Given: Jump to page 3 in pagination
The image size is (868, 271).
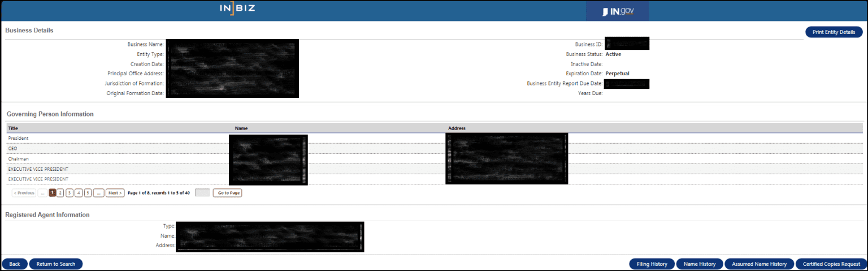Looking at the screenshot, I should (x=70, y=193).
